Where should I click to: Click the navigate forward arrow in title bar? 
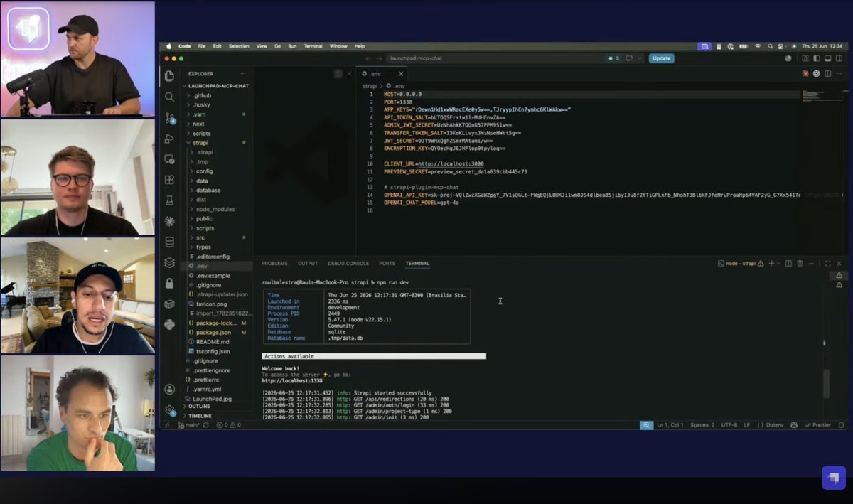click(x=380, y=58)
